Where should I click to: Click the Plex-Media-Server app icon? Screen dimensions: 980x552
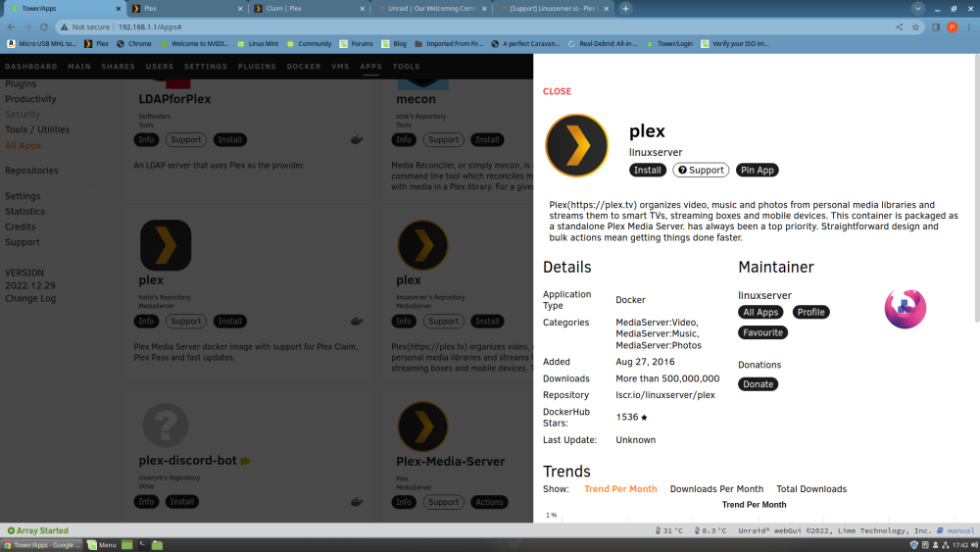(x=423, y=427)
